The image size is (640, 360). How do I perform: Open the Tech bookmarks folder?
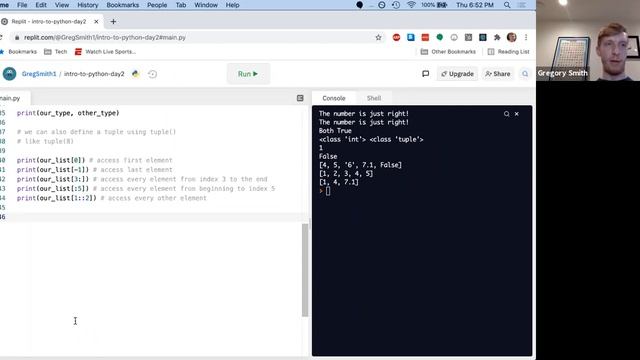[x=56, y=52]
